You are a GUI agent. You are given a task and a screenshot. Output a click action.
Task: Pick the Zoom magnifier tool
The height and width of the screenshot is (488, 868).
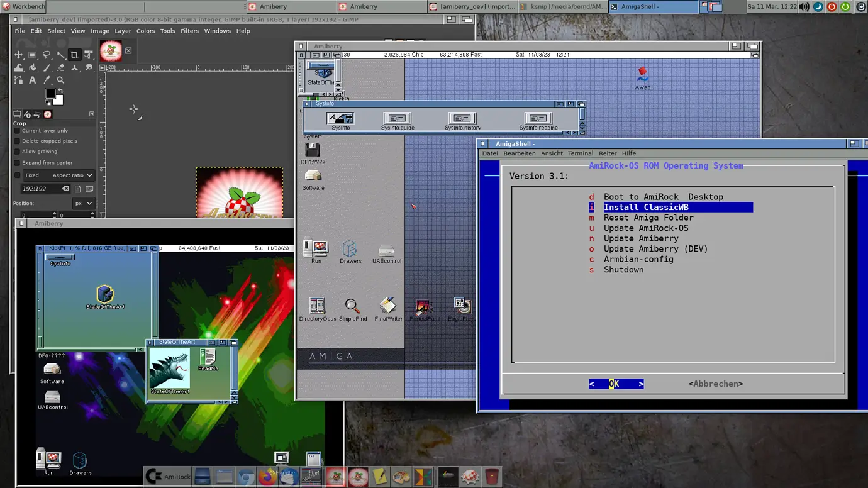click(x=60, y=80)
